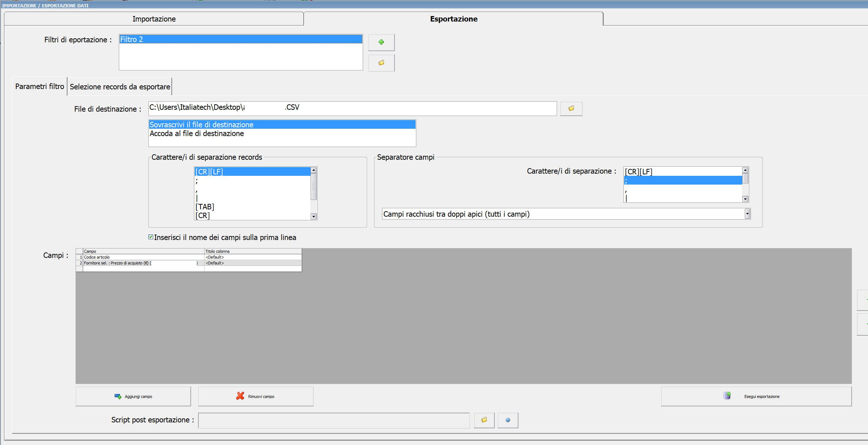
Task: Select Sovrascrivi il file di destinazione option
Action: pyautogui.click(x=202, y=125)
